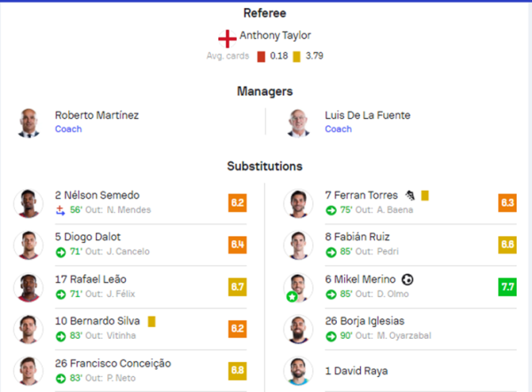Click the goal ball icon beside Mikel Merino
This screenshot has width=532, height=392.
(408, 279)
